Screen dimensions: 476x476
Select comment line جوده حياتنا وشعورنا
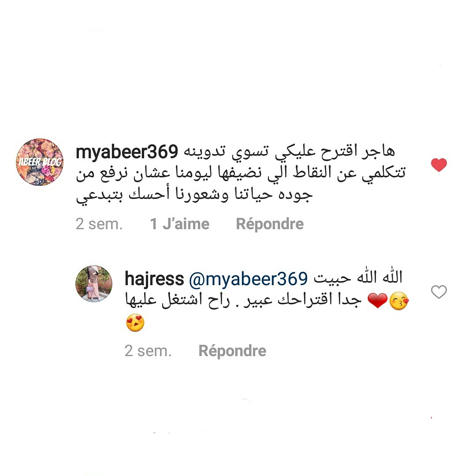194,194
